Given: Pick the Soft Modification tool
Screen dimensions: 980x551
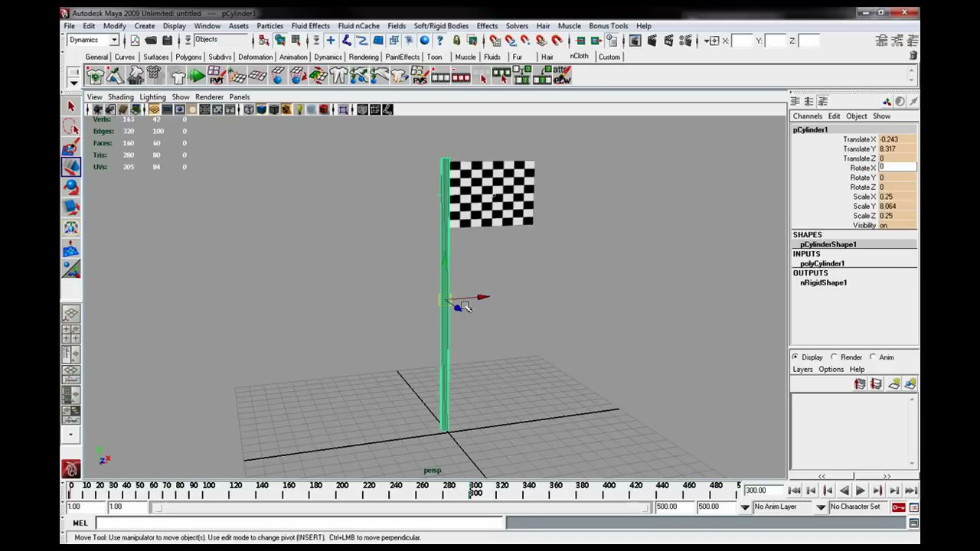Looking at the screenshot, I should (x=71, y=248).
